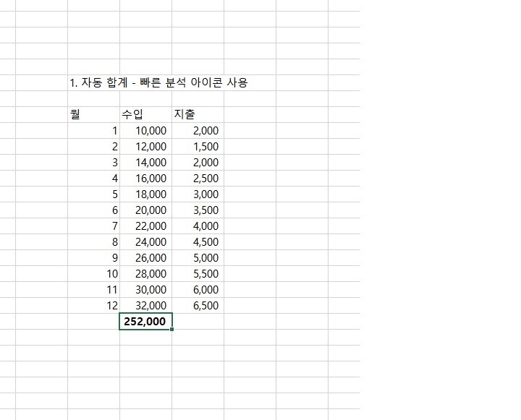This screenshot has width=521, height=420.
Task: Select expense cell 5,000
Action: (x=198, y=258)
